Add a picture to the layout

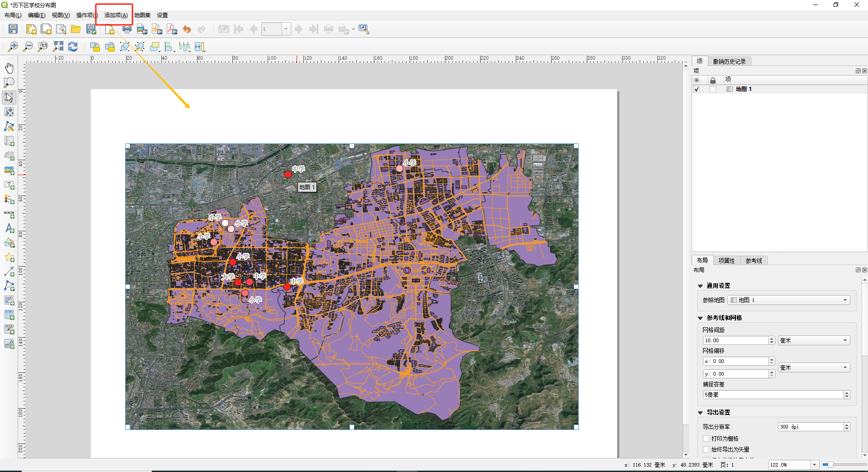coord(9,171)
